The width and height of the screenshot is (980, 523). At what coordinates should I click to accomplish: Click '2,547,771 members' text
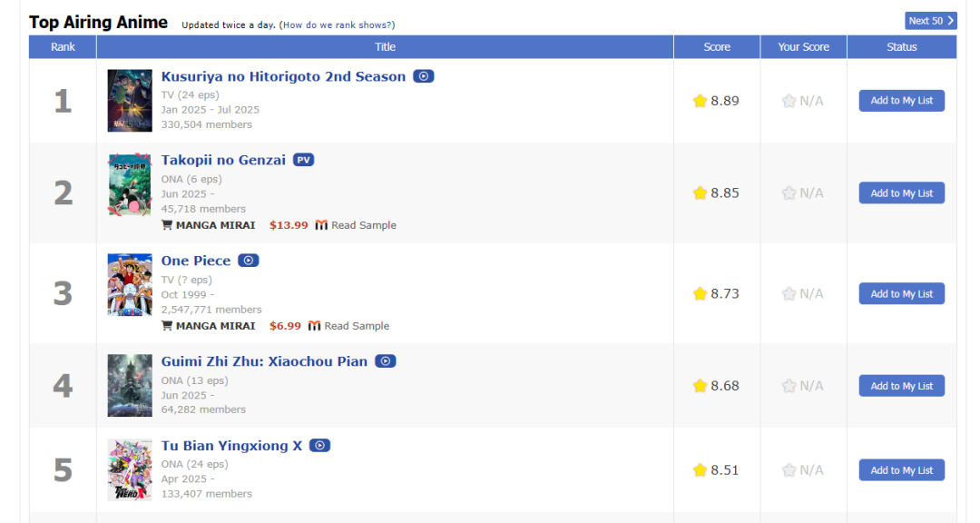pos(211,310)
